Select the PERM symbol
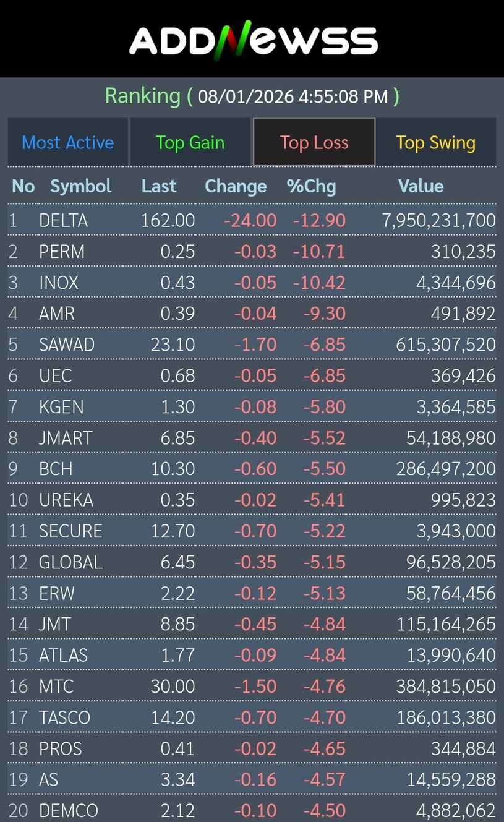 (x=62, y=252)
